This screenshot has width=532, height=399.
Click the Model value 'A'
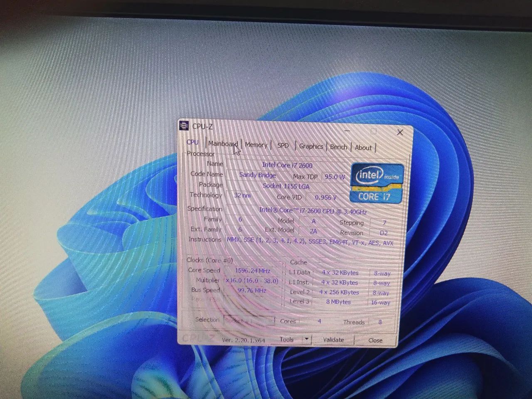[x=313, y=221]
